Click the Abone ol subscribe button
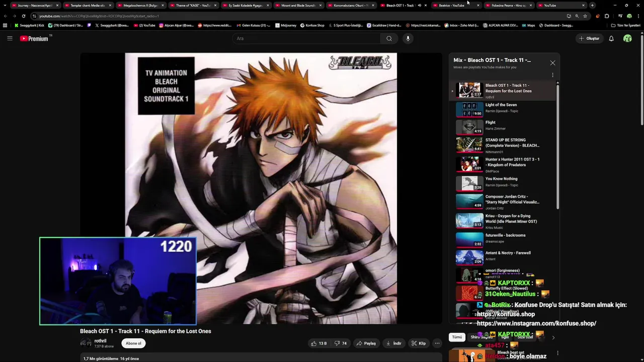 pyautogui.click(x=133, y=343)
